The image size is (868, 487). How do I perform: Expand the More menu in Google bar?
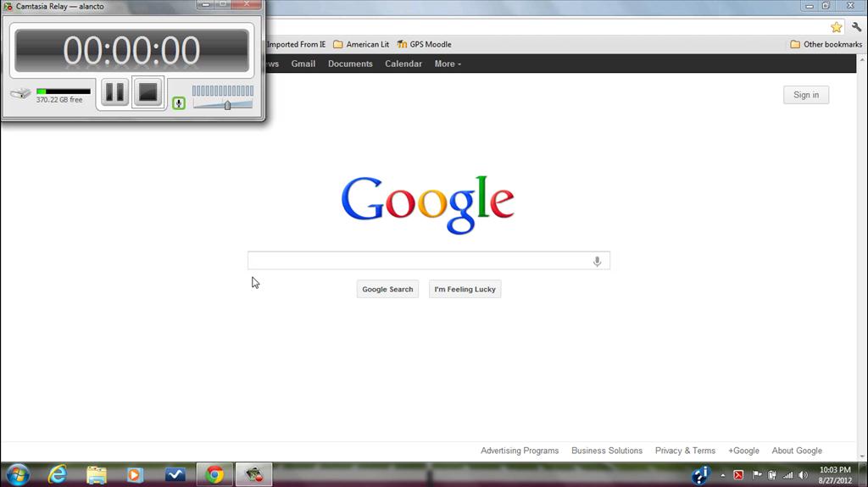pos(448,64)
